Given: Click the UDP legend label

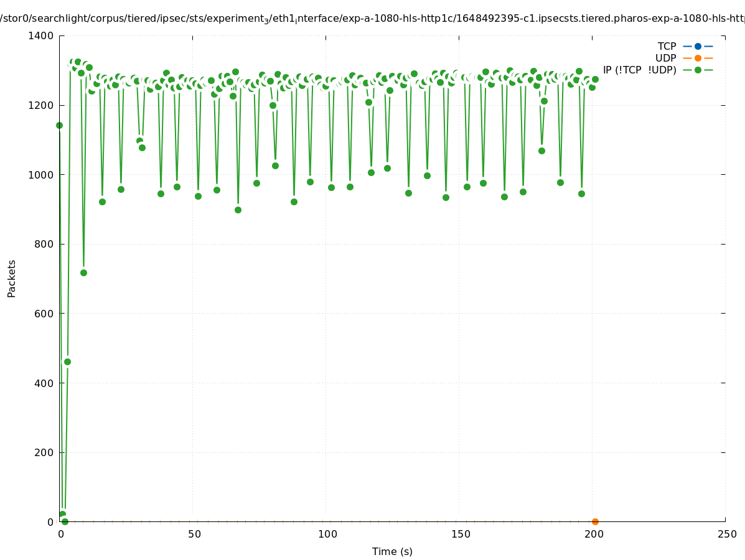Looking at the screenshot, I should pyautogui.click(x=665, y=58).
